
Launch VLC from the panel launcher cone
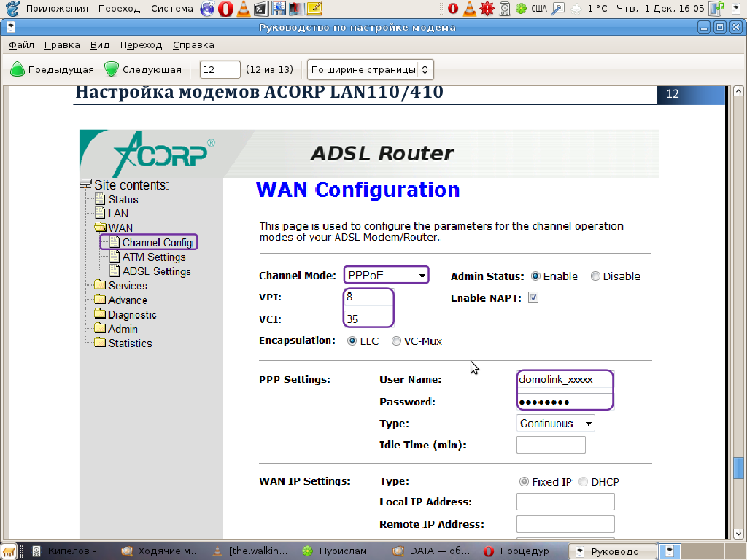[x=244, y=9]
